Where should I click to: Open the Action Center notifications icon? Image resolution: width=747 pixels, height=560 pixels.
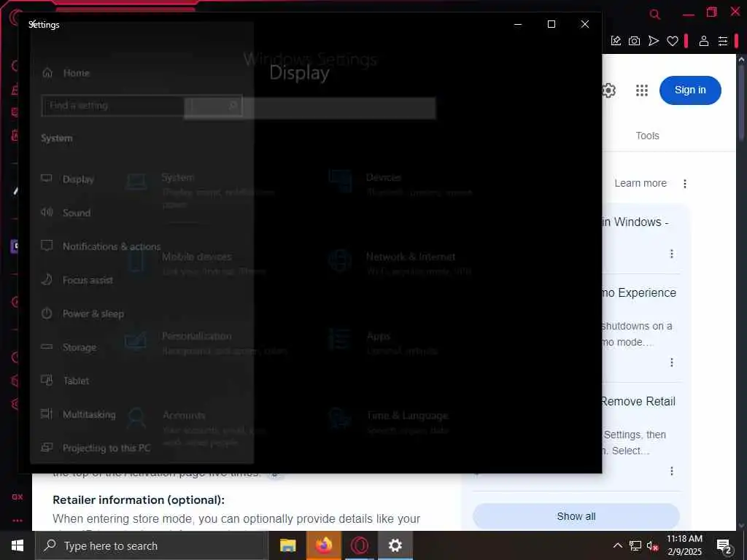[x=724, y=545]
